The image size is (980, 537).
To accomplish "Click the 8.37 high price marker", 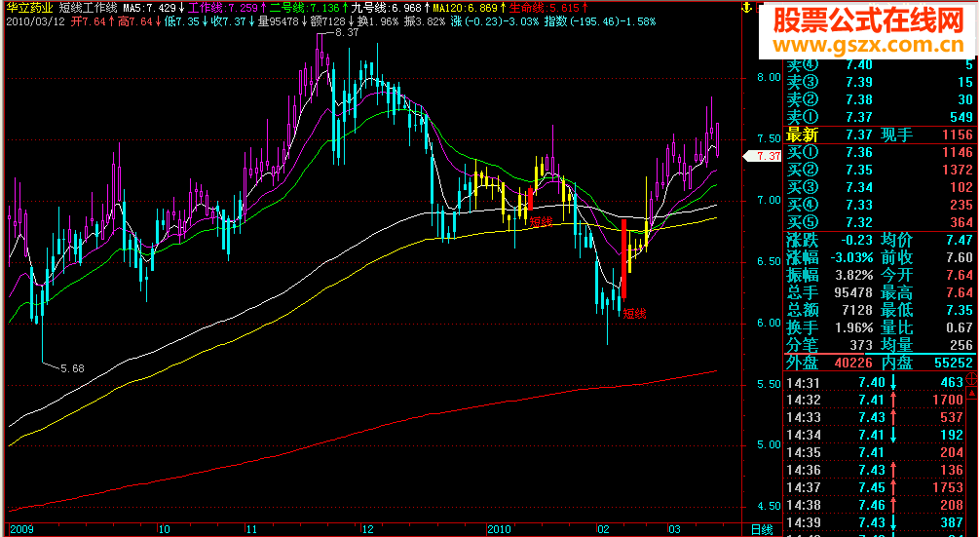I will pos(346,32).
